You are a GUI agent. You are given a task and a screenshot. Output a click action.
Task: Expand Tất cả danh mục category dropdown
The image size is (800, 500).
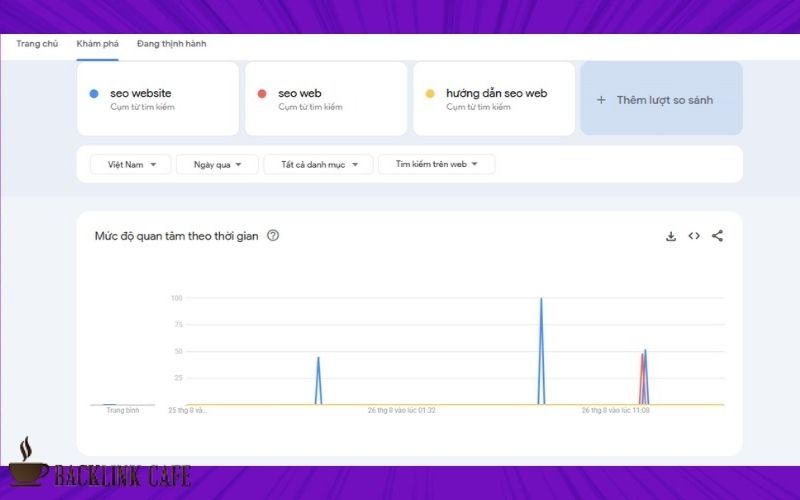(x=318, y=164)
